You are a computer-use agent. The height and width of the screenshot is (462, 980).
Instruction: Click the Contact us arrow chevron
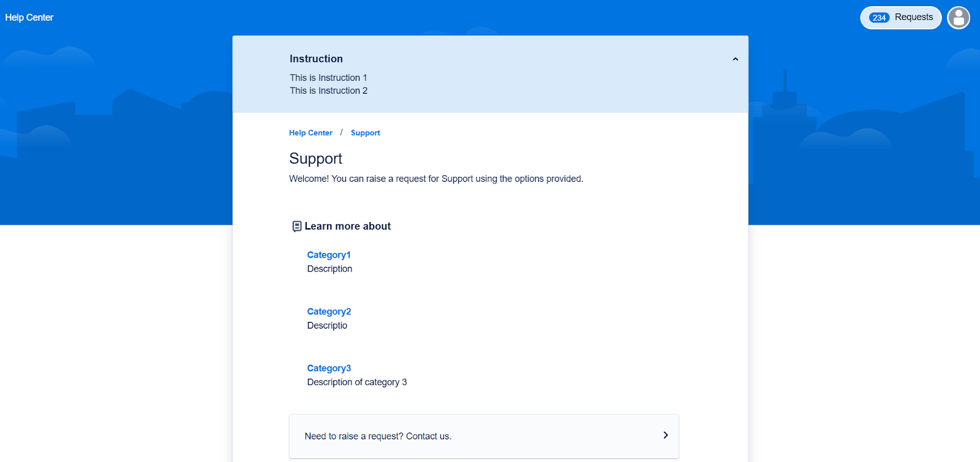666,435
